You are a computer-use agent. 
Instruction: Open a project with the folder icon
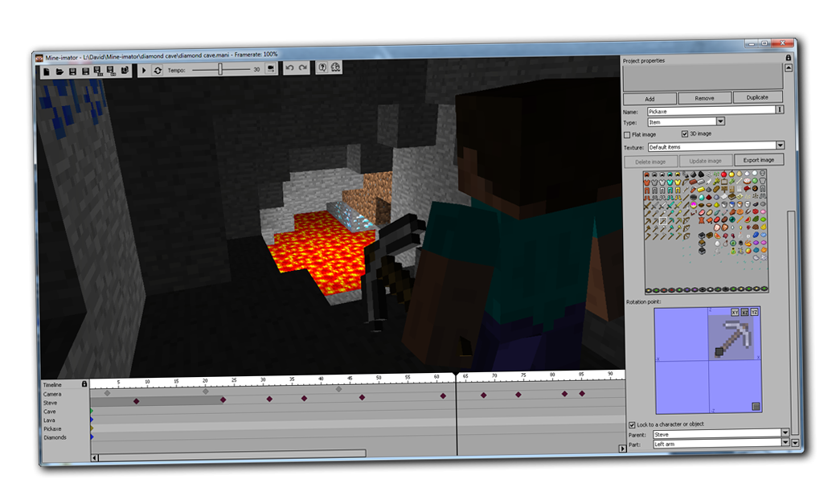coord(59,72)
